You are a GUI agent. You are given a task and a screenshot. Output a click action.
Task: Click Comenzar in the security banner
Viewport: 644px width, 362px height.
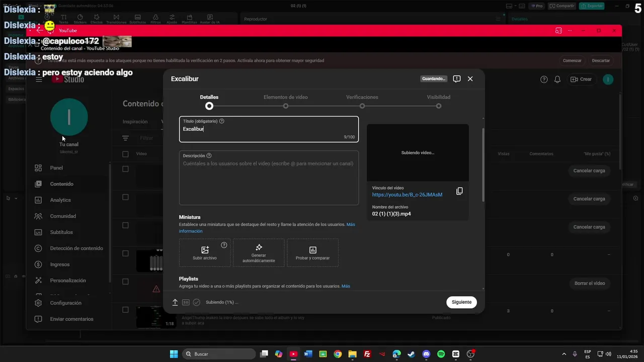pos(572,60)
